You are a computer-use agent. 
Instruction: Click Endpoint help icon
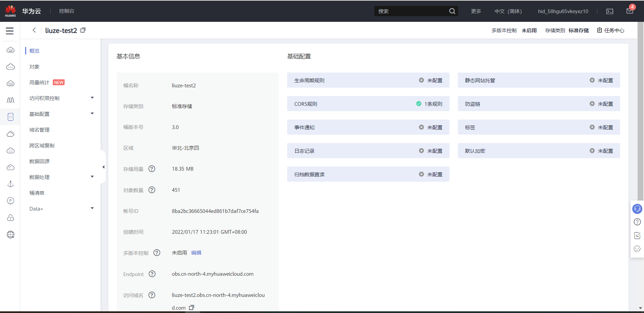pos(152,274)
